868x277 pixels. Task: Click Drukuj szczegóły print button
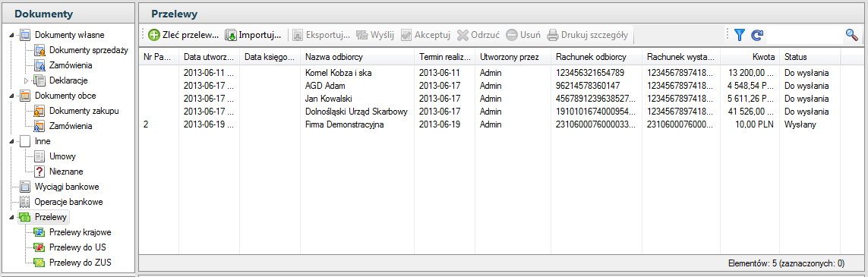click(588, 35)
